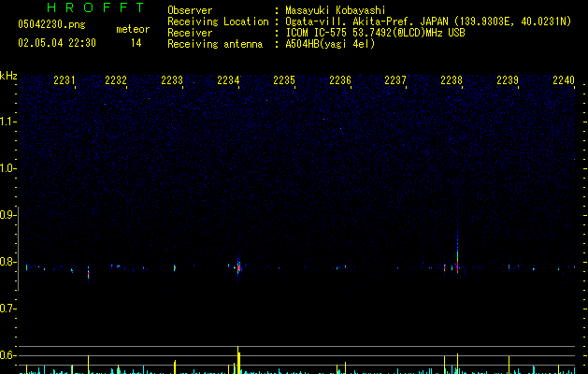
Task: Click the meteor count label
Action: 133,29
